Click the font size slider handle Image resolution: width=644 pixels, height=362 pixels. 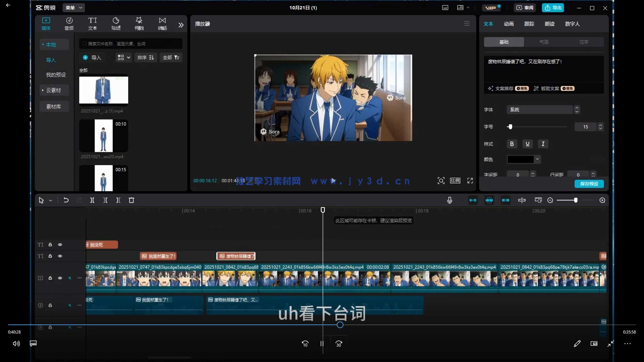tap(510, 127)
